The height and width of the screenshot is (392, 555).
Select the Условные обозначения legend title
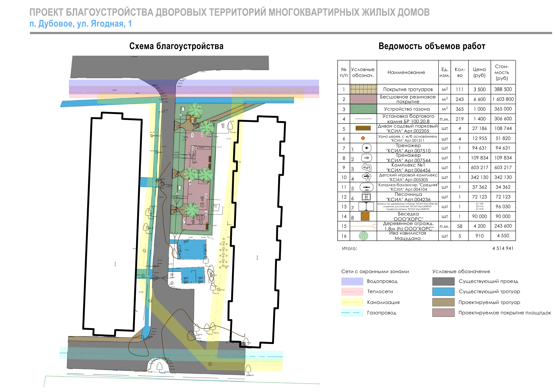(x=461, y=272)
